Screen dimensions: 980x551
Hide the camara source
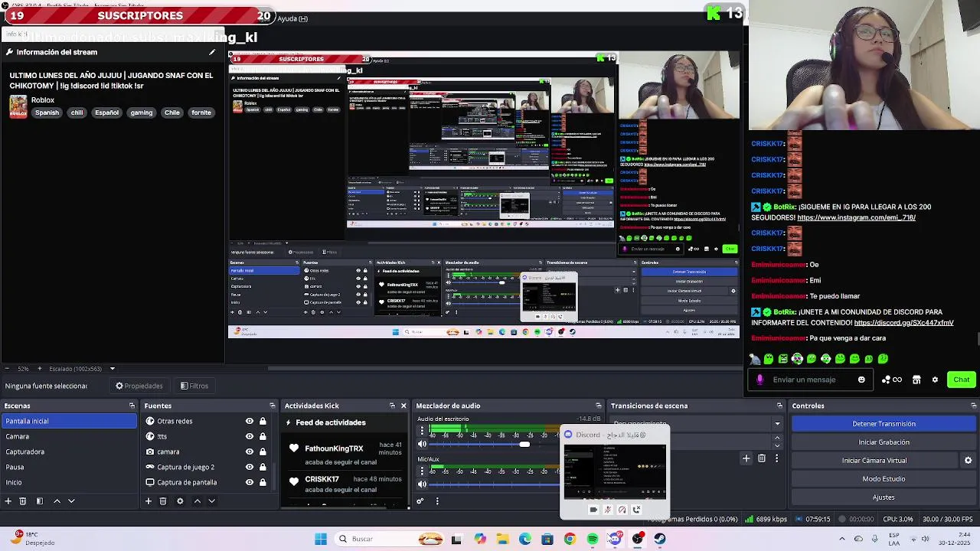coord(250,452)
